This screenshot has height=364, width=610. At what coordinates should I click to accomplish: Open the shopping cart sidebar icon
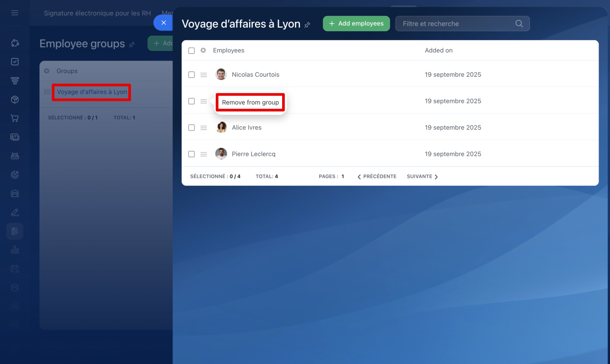tap(15, 119)
